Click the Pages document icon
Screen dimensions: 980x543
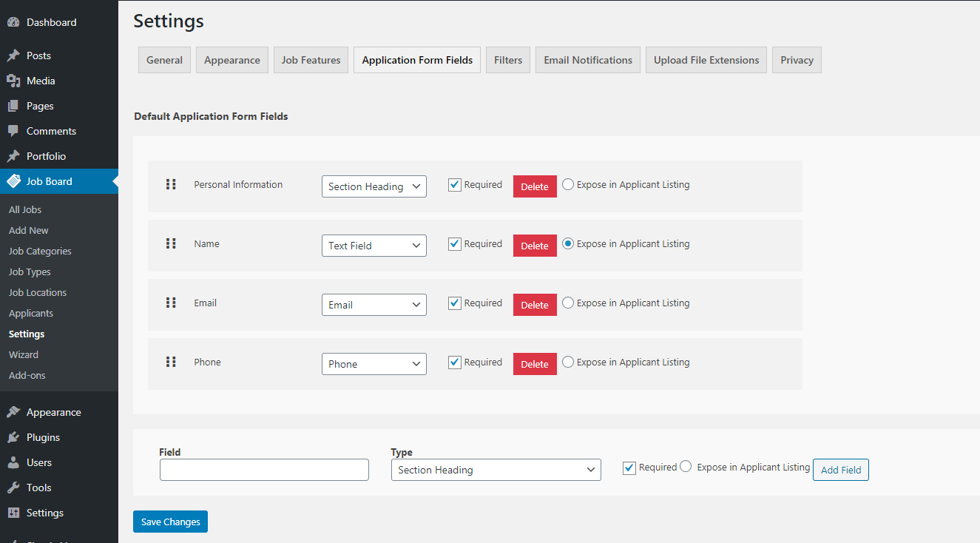[13, 106]
